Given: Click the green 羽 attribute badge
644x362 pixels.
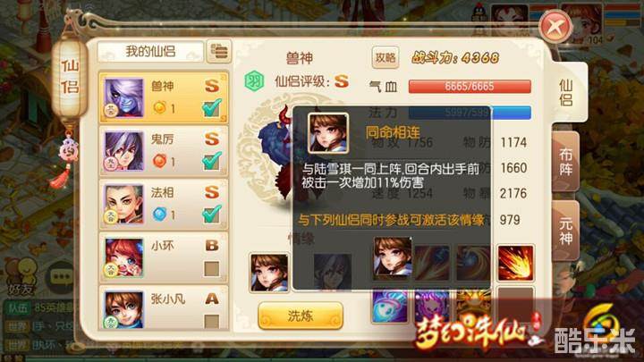Looking at the screenshot, I should coord(254,81).
